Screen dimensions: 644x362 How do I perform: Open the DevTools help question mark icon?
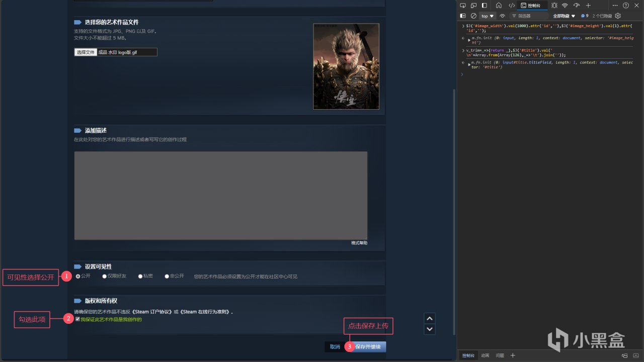pos(626,6)
